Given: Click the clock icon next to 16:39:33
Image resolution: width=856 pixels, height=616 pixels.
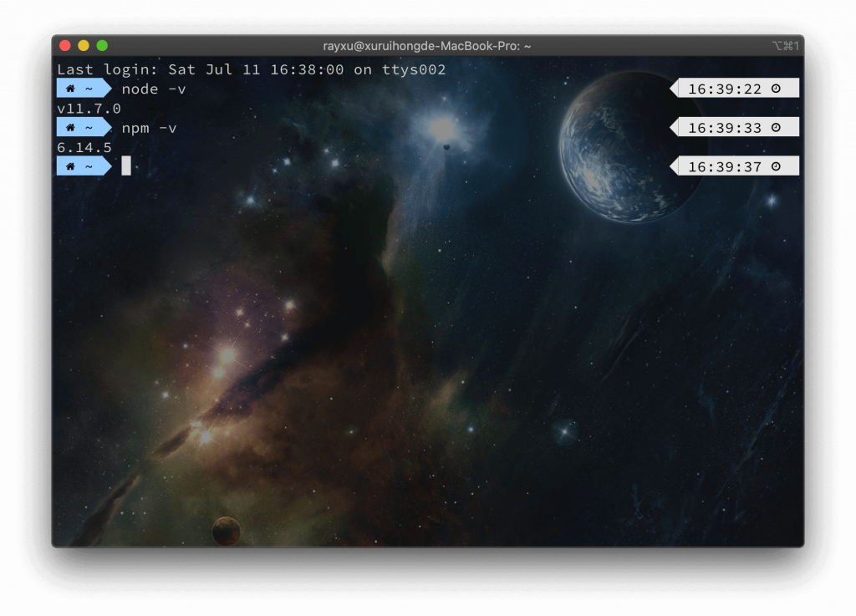Looking at the screenshot, I should coord(776,127).
